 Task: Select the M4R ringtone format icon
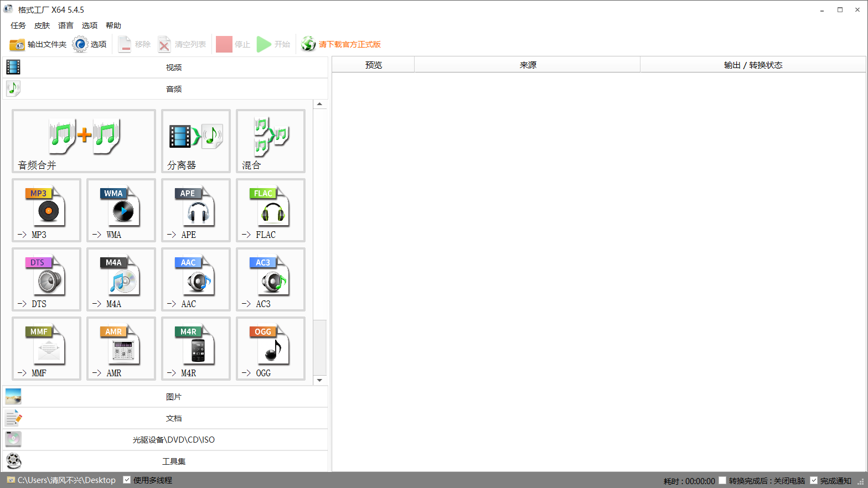(x=196, y=349)
